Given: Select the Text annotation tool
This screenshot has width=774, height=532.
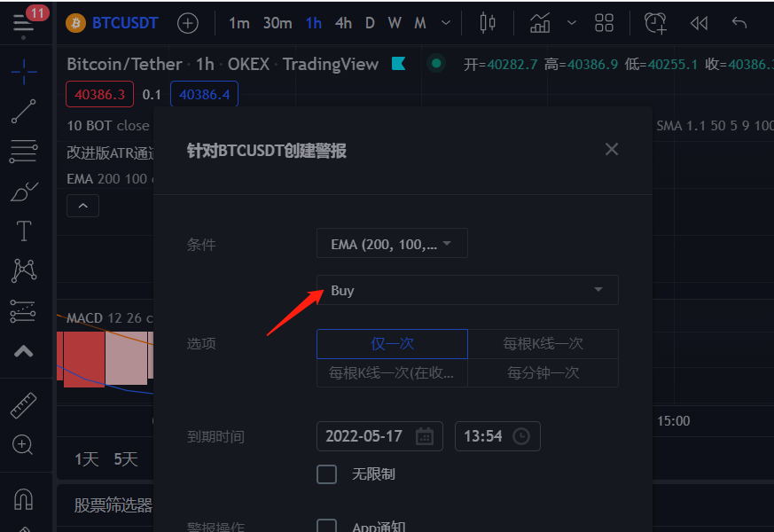Looking at the screenshot, I should coord(24,231).
